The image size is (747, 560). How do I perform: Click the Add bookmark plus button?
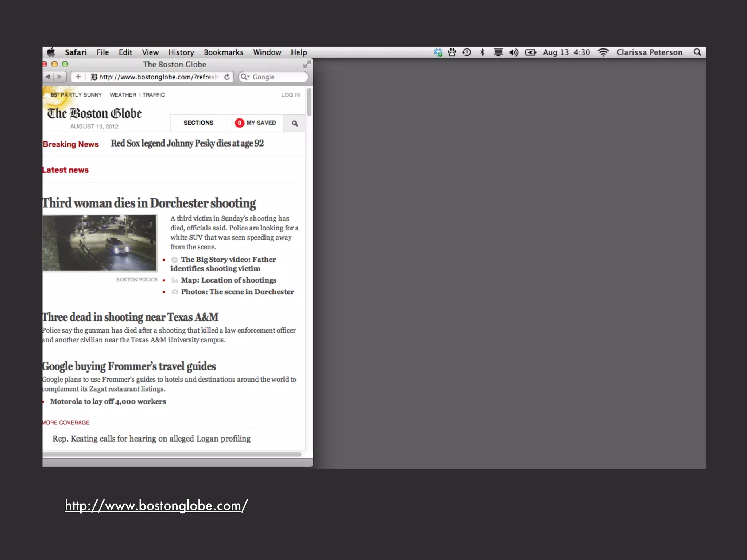78,77
